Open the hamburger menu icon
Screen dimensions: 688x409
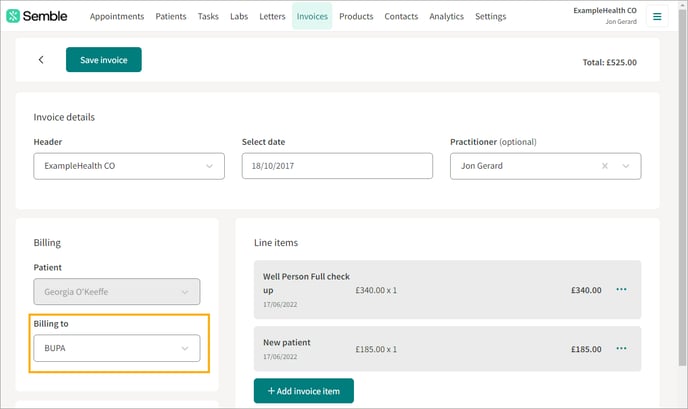click(657, 17)
